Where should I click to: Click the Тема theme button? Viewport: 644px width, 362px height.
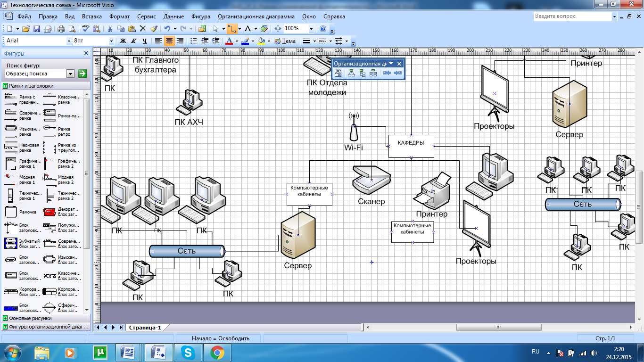tap(285, 41)
